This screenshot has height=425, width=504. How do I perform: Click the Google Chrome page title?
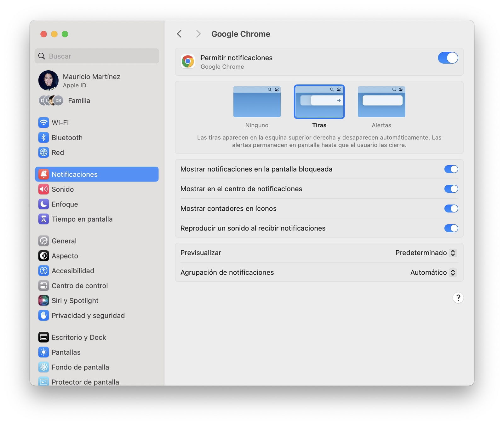coord(241,34)
